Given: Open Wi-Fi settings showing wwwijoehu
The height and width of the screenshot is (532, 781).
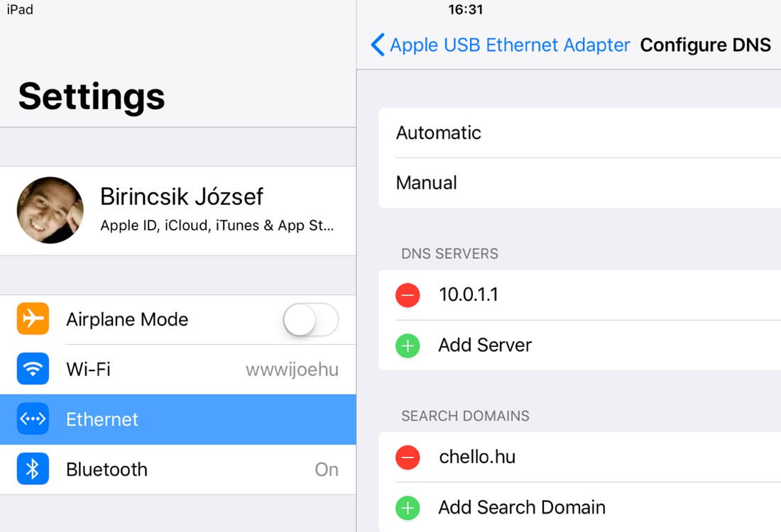Looking at the screenshot, I should 177,370.
